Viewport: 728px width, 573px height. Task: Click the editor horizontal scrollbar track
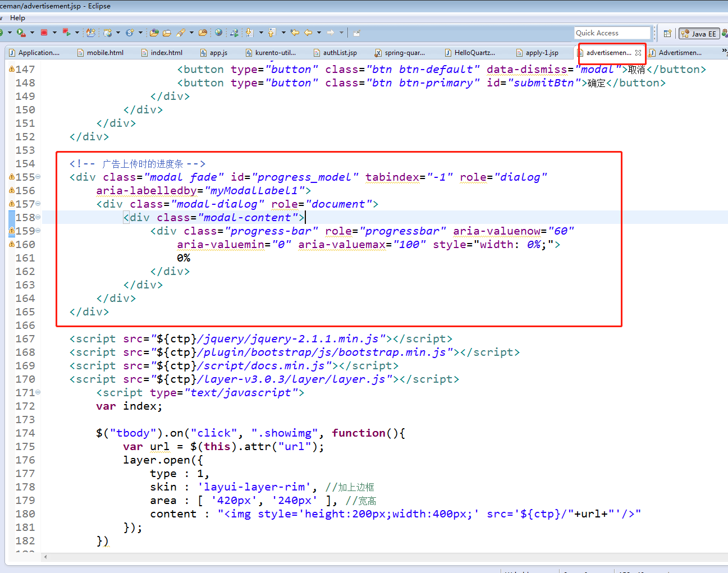(387, 557)
